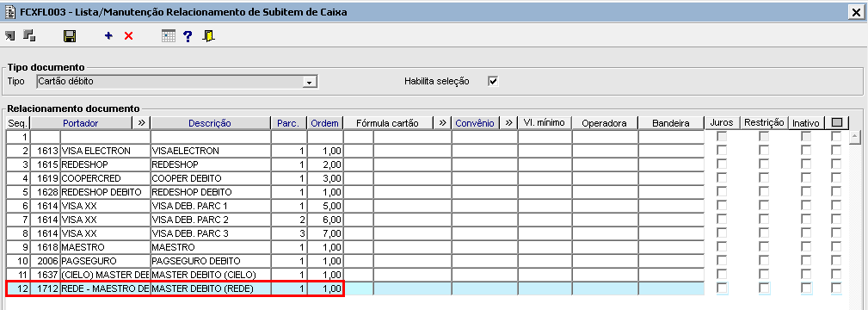Select the PAGSEGURO DEBITO description cell
The height and width of the screenshot is (310, 868).
[x=211, y=261]
